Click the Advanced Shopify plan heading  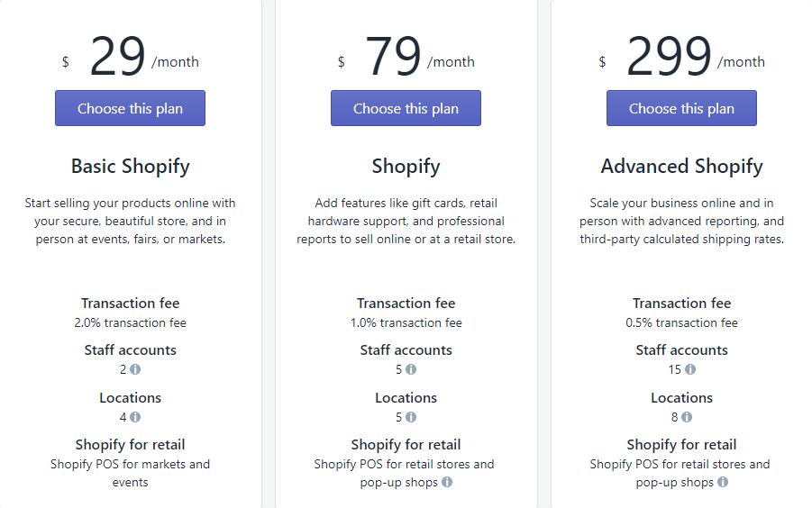pos(681,167)
